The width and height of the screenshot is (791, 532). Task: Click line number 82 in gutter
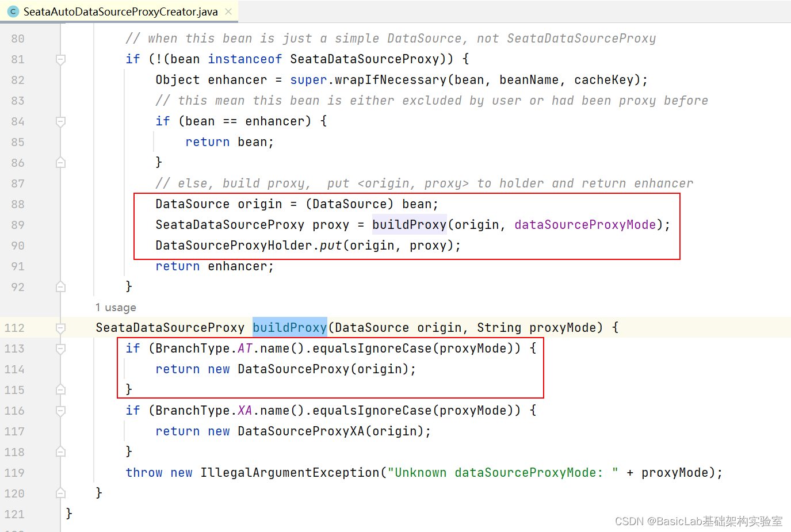18,80
